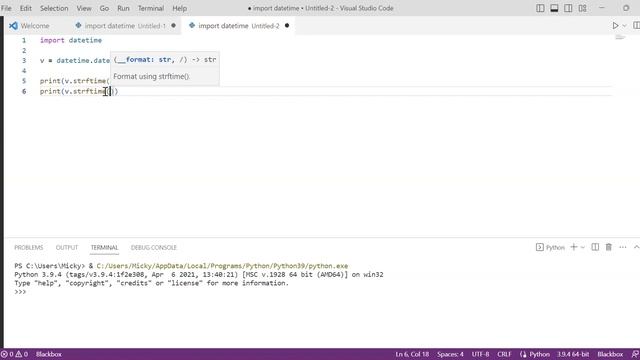
Task: Close Untitled-2 via its unsaved dot
Action: pyautogui.click(x=287, y=26)
